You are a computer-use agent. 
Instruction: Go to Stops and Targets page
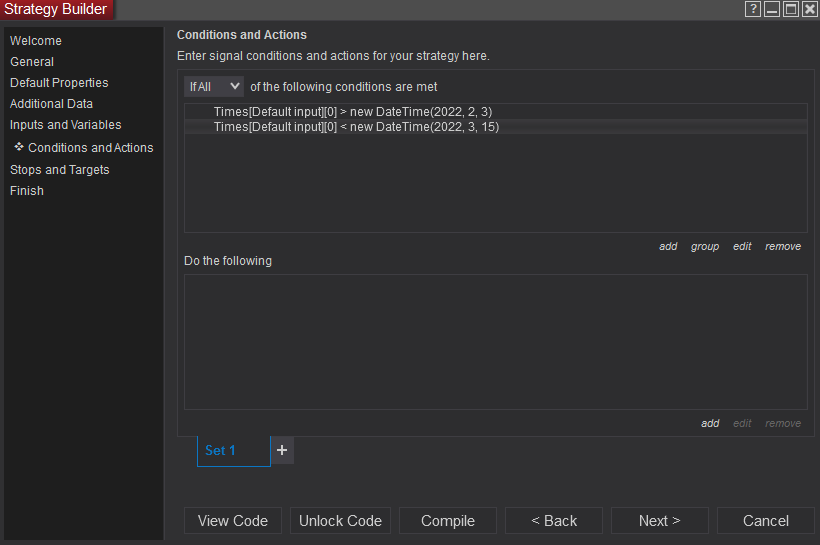tap(60, 170)
